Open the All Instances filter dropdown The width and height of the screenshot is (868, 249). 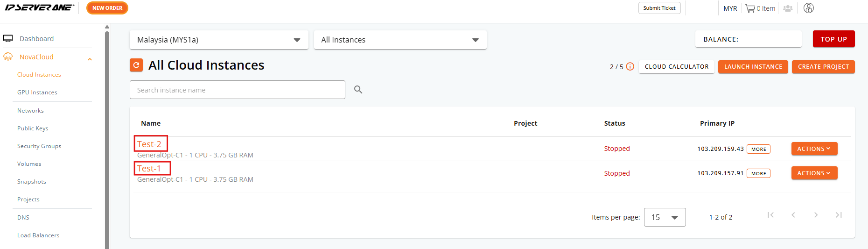click(400, 40)
